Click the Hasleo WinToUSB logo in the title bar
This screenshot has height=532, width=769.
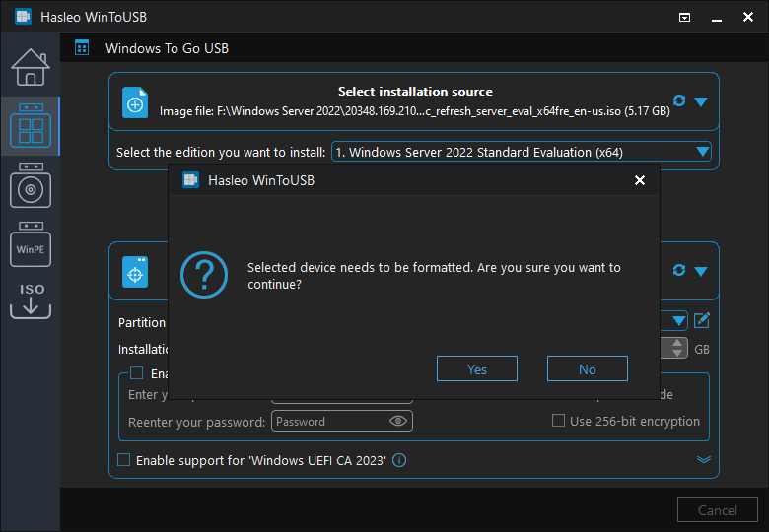coord(23,17)
